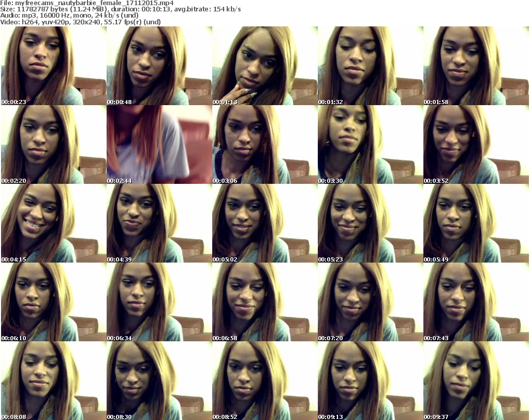
Task: Open the frame timestamped 00:01:58
Action: (476, 66)
